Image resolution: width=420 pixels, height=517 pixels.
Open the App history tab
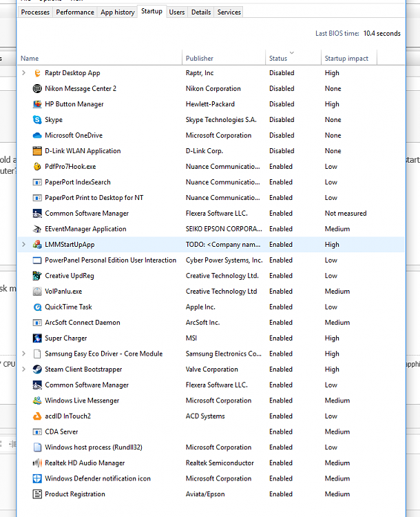point(117,12)
